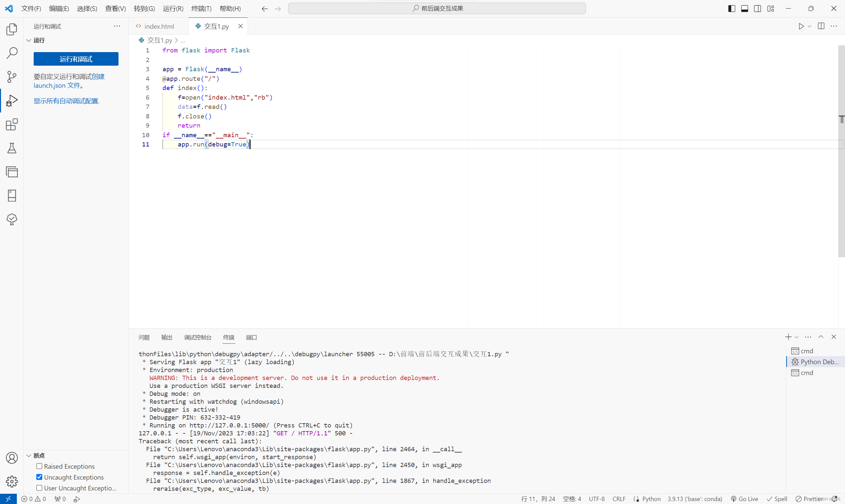845x504 pixels.
Task: Start Go Live server from the status bar
Action: point(744,499)
